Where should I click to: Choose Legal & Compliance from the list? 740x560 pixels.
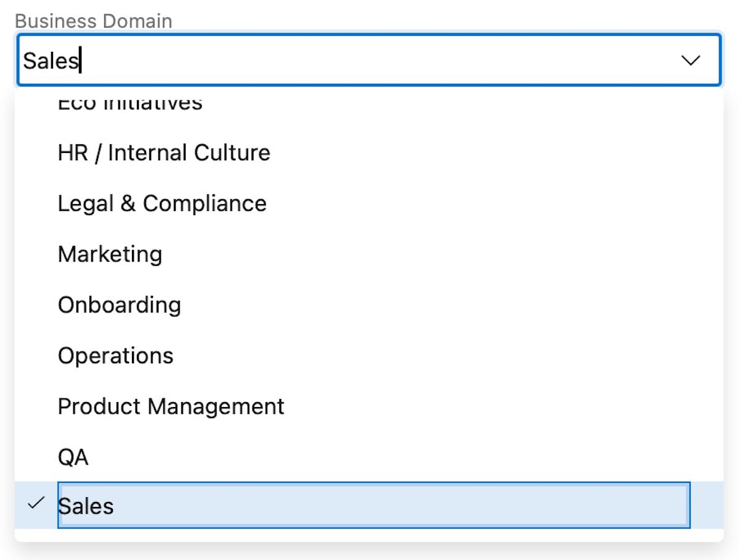pyautogui.click(x=162, y=204)
